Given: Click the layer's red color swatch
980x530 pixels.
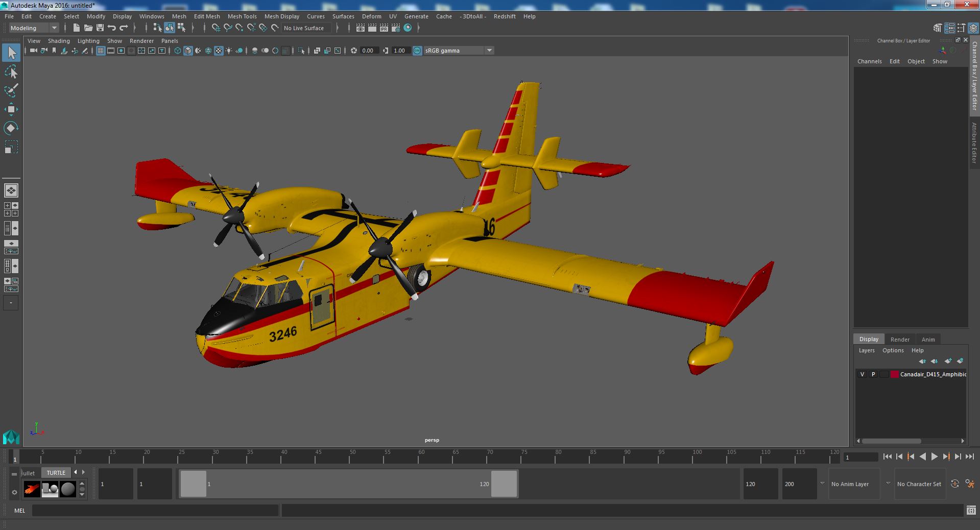Looking at the screenshot, I should pos(894,374).
